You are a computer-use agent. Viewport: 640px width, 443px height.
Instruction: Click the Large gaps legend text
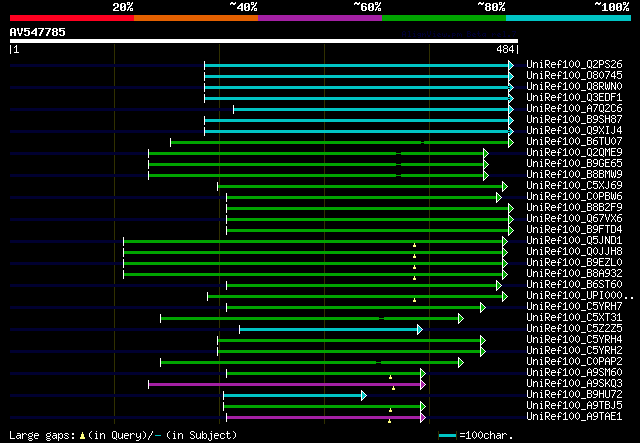click(x=122, y=435)
